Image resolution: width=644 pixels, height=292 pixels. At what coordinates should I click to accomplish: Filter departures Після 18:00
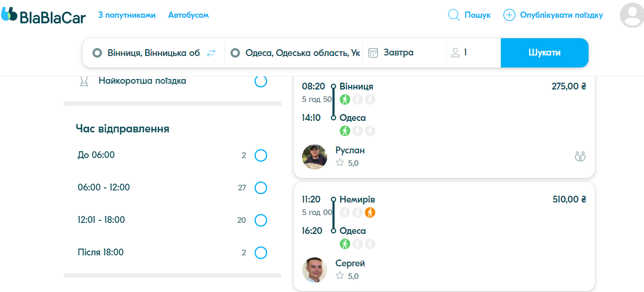260,253
